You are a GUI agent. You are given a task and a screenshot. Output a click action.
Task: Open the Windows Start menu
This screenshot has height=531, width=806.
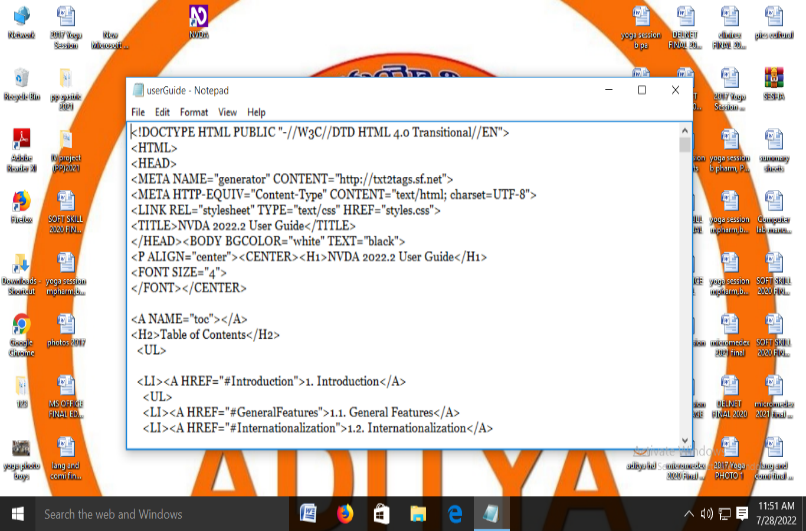click(17, 514)
